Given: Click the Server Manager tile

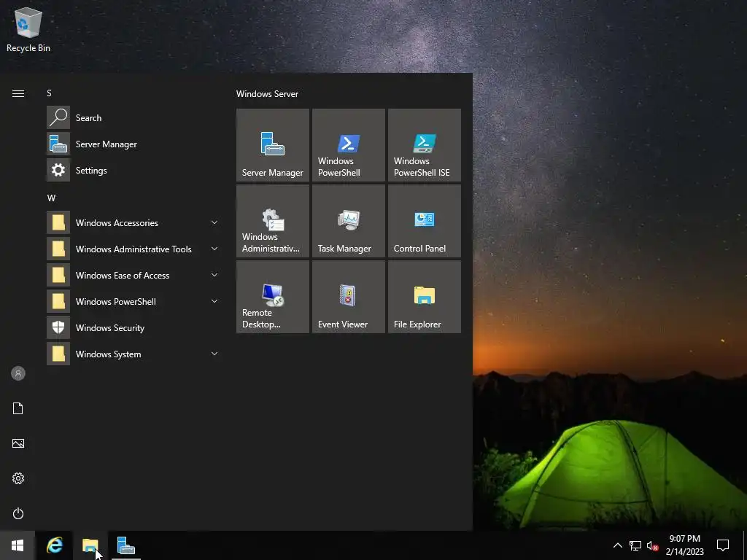Looking at the screenshot, I should pos(273,145).
